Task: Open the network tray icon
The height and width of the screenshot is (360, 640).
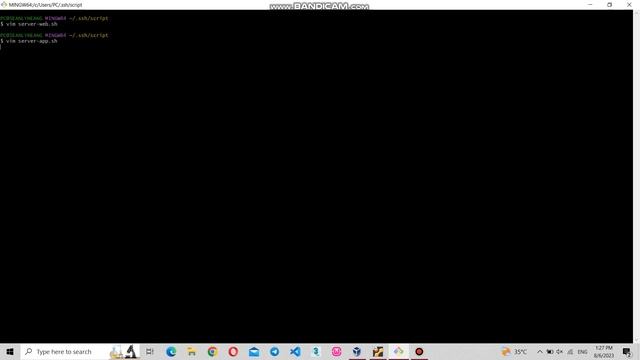Action: point(570,351)
